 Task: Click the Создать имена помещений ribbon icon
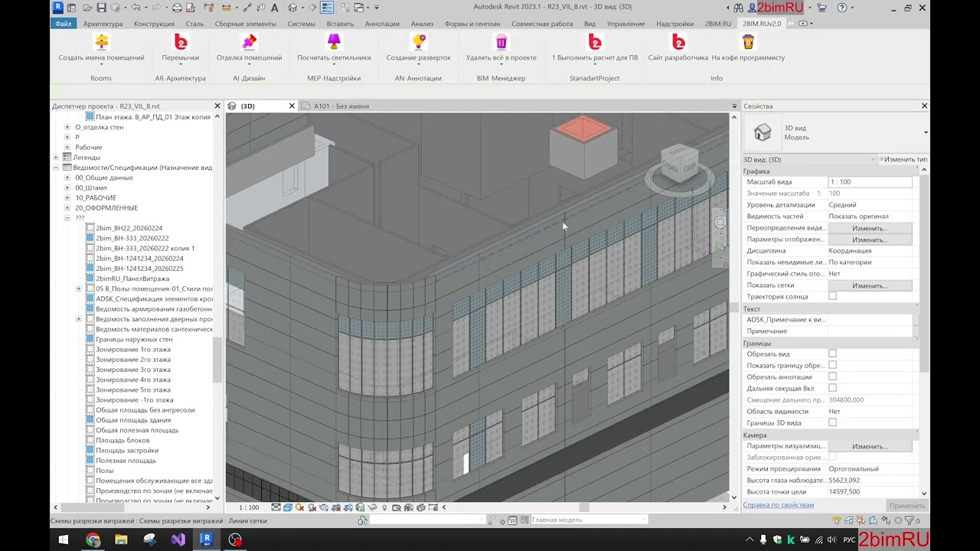[101, 42]
